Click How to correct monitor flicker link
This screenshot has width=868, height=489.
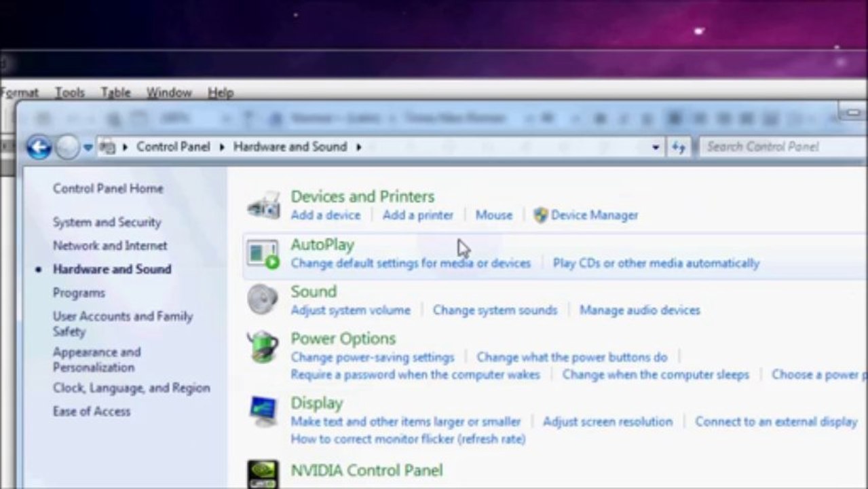pos(408,439)
